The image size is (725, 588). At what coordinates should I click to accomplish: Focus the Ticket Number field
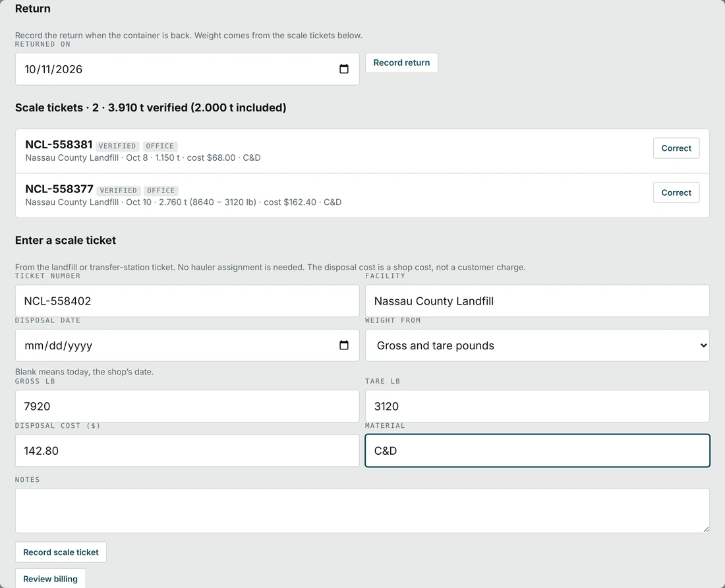(187, 301)
